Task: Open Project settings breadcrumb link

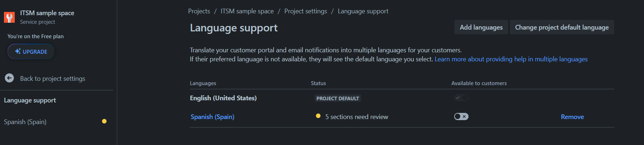Action: pos(306,11)
